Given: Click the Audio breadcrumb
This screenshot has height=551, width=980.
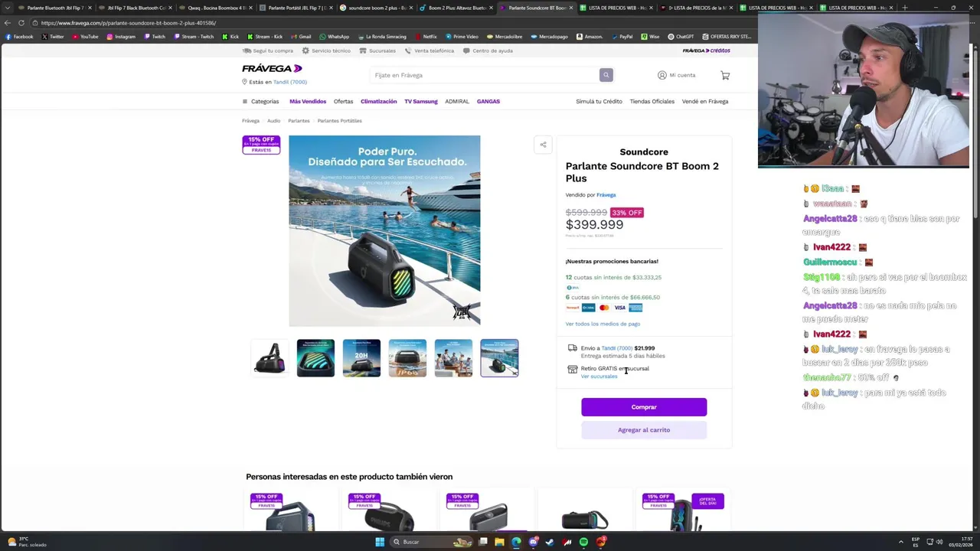Looking at the screenshot, I should 273,121.
